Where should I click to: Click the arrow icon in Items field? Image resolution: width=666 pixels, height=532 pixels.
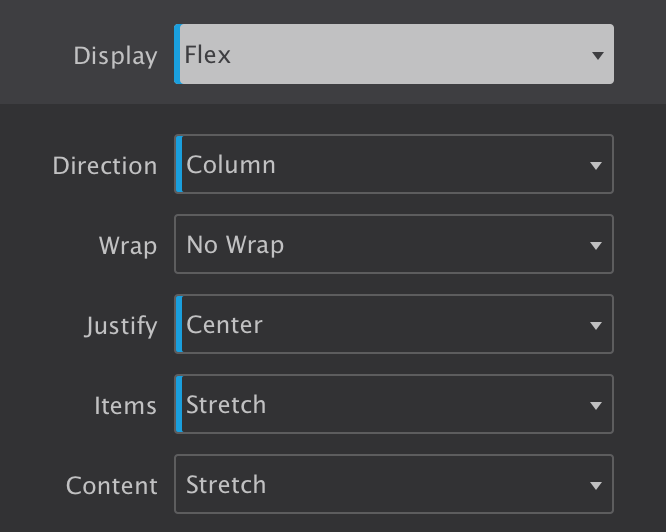tap(596, 406)
